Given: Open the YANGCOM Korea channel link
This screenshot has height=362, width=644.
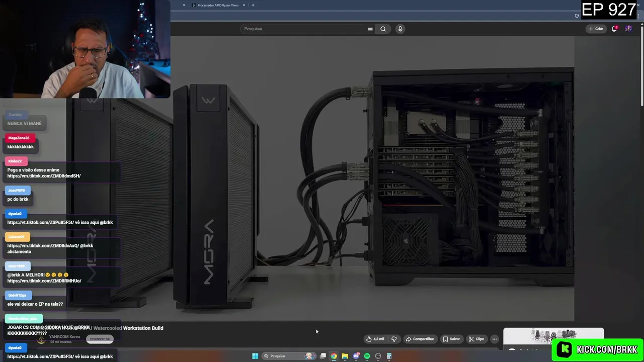Looking at the screenshot, I should (x=64, y=337).
